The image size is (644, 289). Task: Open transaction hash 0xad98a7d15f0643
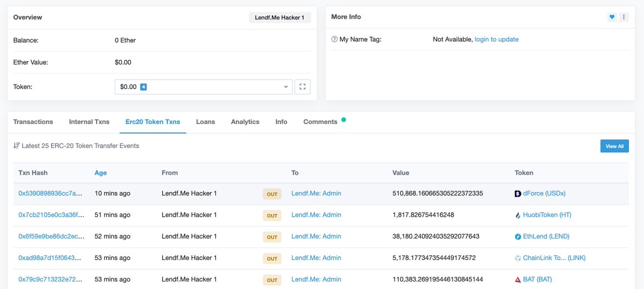tap(51, 257)
